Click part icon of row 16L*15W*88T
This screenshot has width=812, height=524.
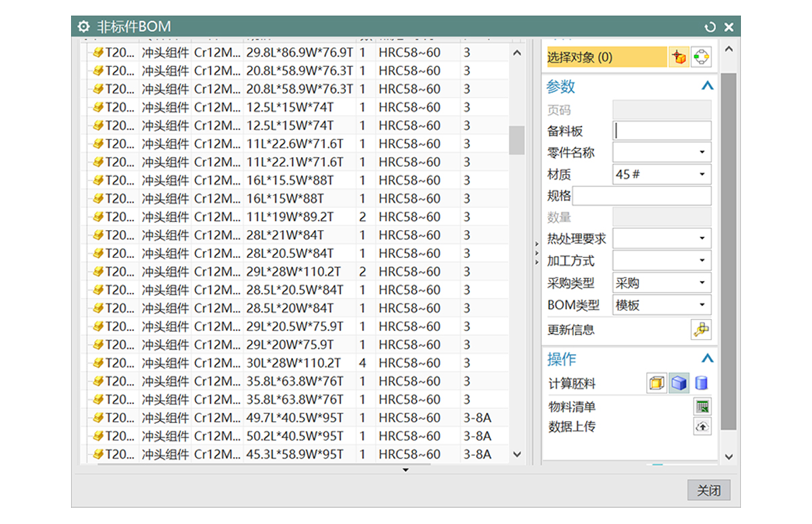point(98,198)
